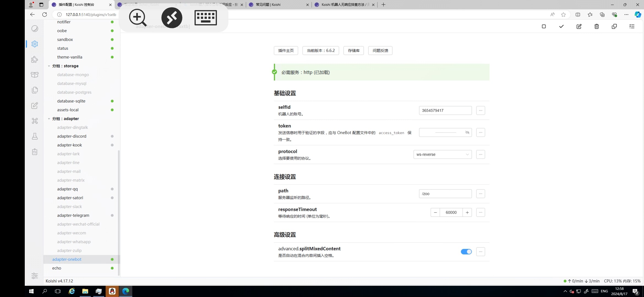Click status dot next to adapter-discord

(x=112, y=136)
